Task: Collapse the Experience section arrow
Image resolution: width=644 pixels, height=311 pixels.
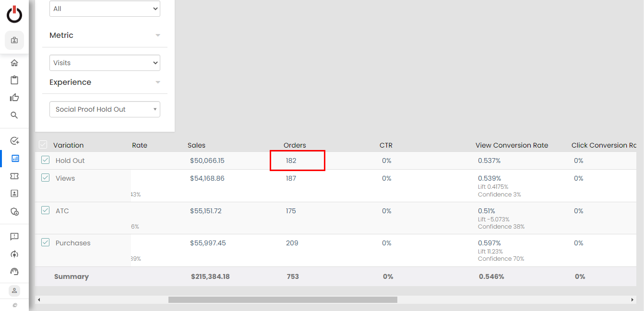Action: coord(158,82)
